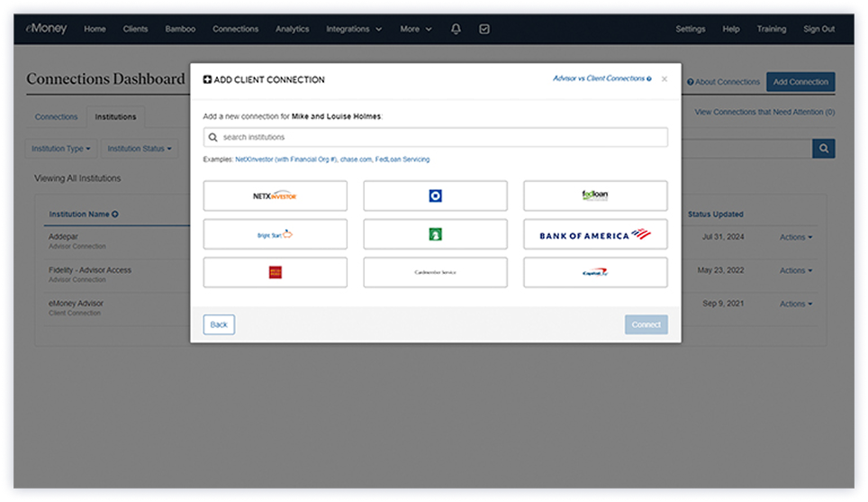The image size is (868, 502).
Task: Close the Add Client Connection dialog
Action: click(665, 79)
